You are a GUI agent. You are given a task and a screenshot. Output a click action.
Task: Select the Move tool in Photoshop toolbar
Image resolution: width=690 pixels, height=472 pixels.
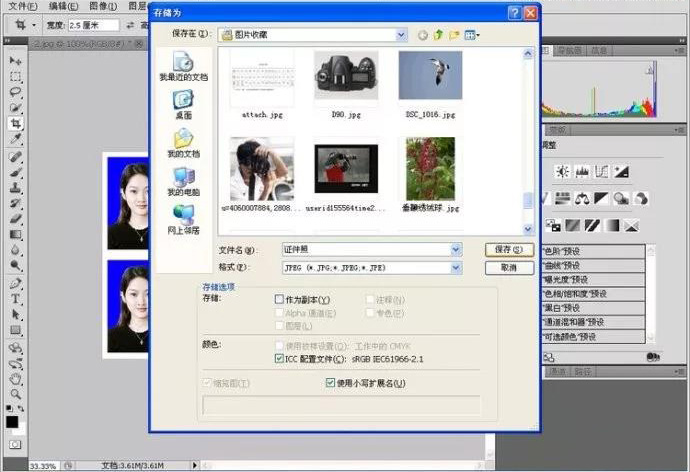15,61
